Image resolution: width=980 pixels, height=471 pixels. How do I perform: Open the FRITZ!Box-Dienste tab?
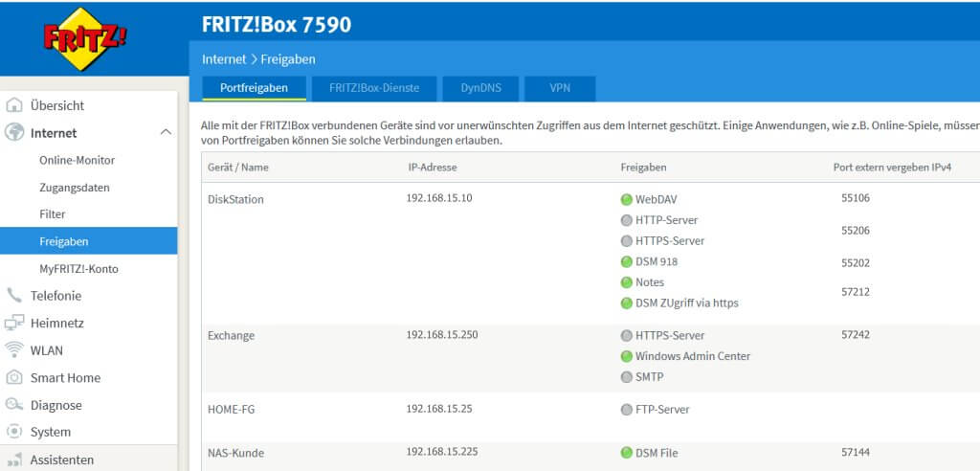point(374,88)
